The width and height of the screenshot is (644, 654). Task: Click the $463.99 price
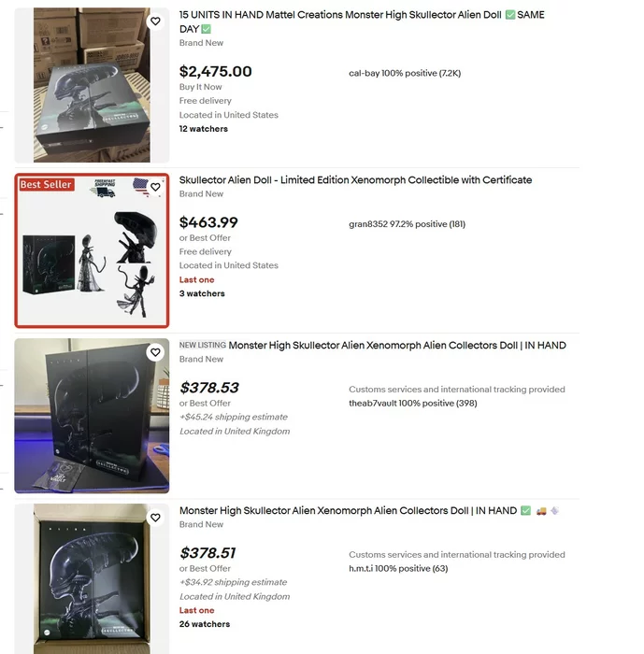click(x=208, y=223)
